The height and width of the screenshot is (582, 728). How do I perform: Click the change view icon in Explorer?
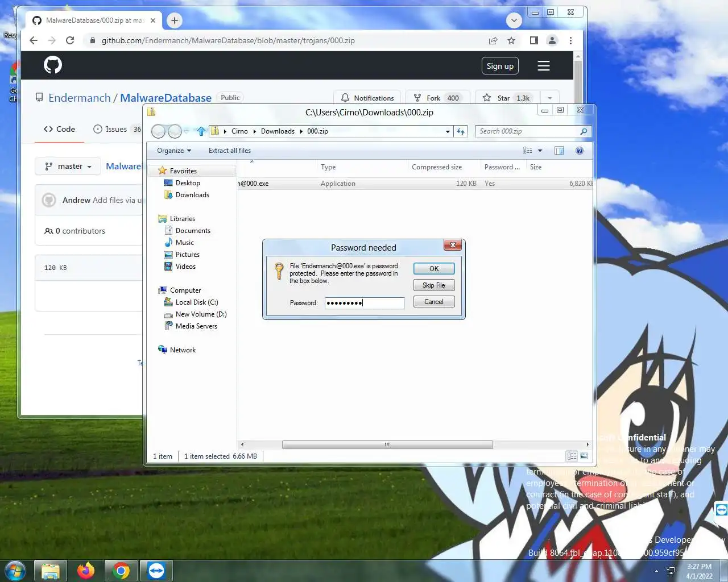528,151
